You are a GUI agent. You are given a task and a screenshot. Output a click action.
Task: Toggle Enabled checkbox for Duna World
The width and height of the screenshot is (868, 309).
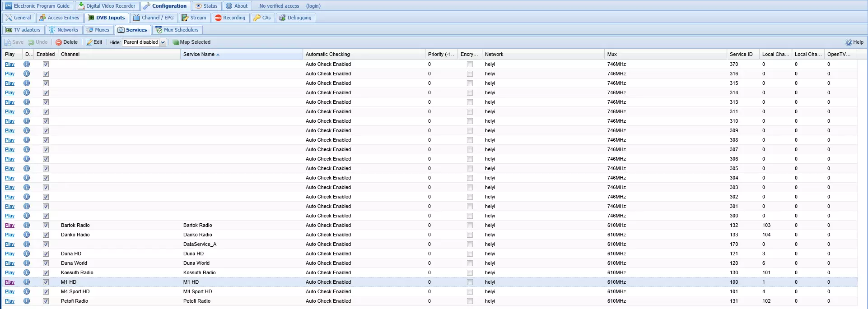[x=46, y=263]
